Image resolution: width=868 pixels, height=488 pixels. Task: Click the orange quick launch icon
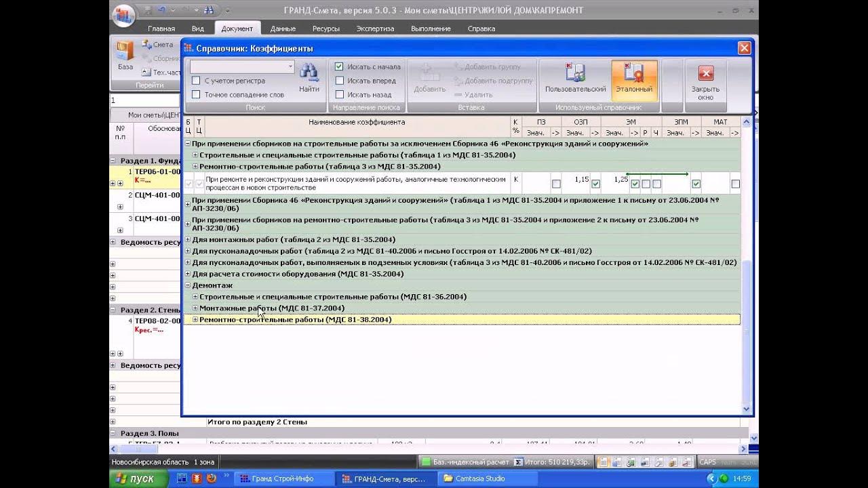196,478
